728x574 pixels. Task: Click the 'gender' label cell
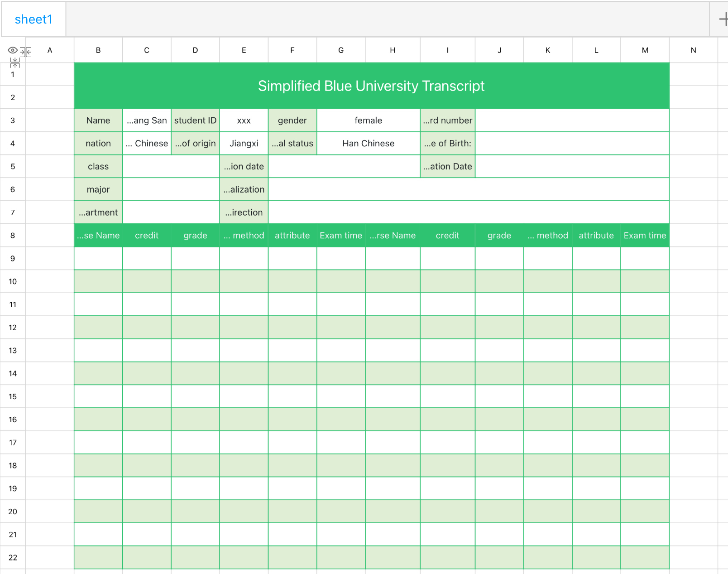[x=292, y=121]
